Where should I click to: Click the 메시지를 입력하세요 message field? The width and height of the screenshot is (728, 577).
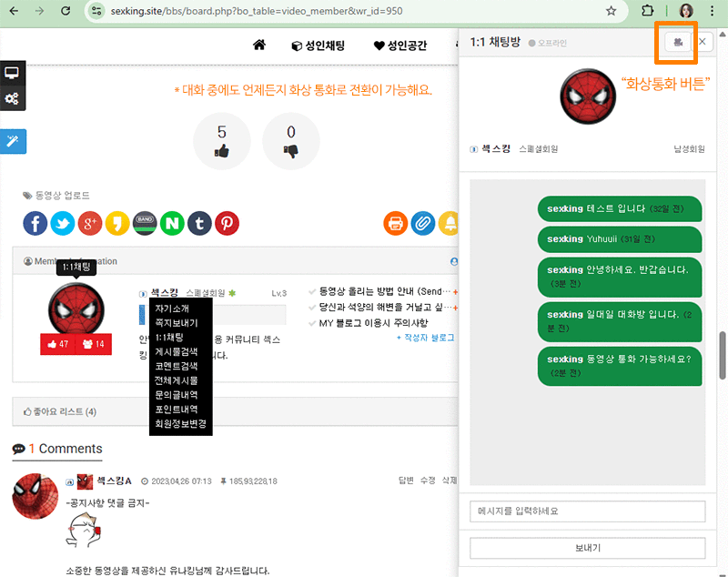pyautogui.click(x=587, y=511)
